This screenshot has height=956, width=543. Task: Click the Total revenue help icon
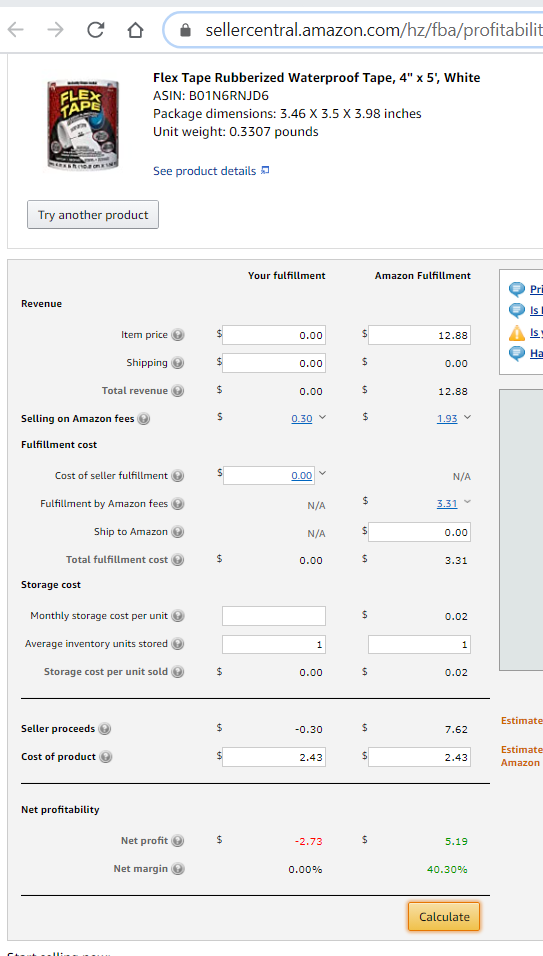tap(177, 391)
